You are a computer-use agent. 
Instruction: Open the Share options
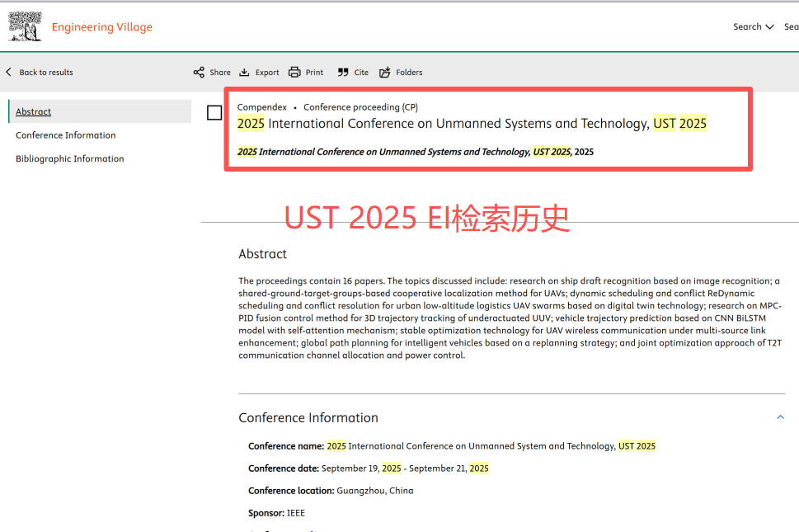[x=219, y=73]
